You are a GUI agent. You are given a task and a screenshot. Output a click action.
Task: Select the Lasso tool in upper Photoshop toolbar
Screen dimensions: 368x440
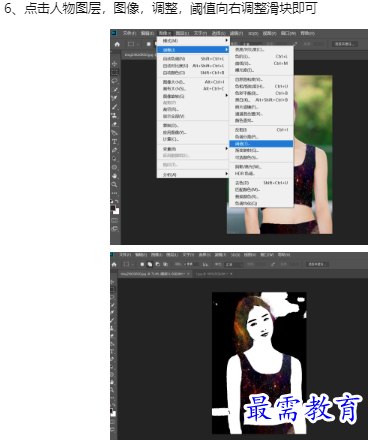[114, 81]
